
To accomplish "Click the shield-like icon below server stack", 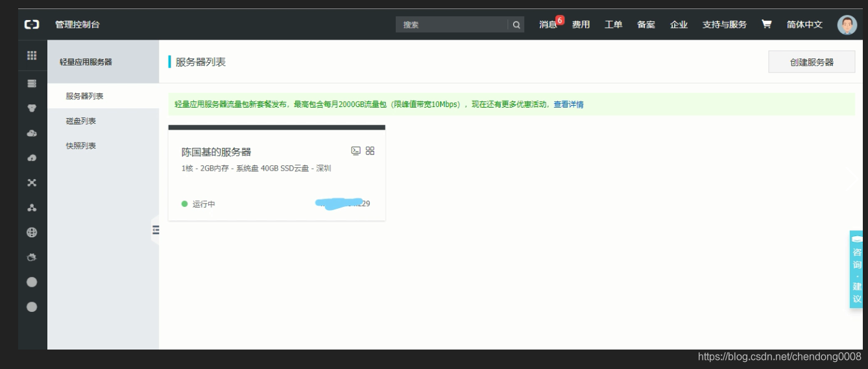I will (x=31, y=108).
